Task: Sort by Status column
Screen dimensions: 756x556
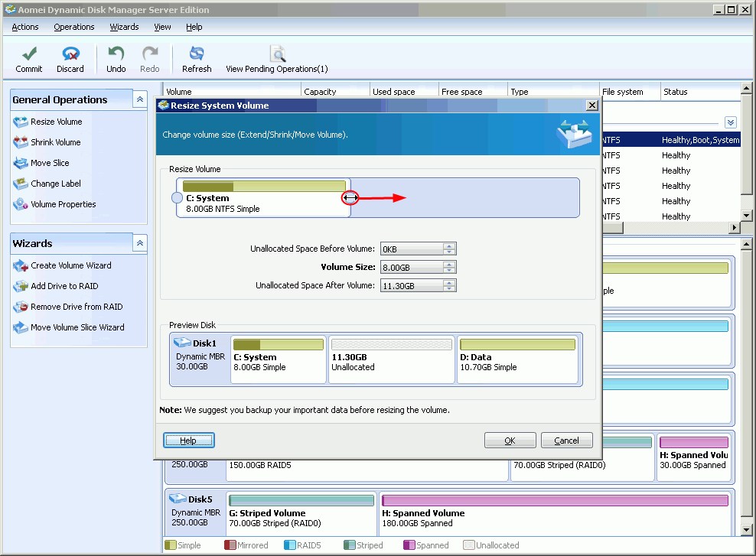Action: tap(700, 92)
